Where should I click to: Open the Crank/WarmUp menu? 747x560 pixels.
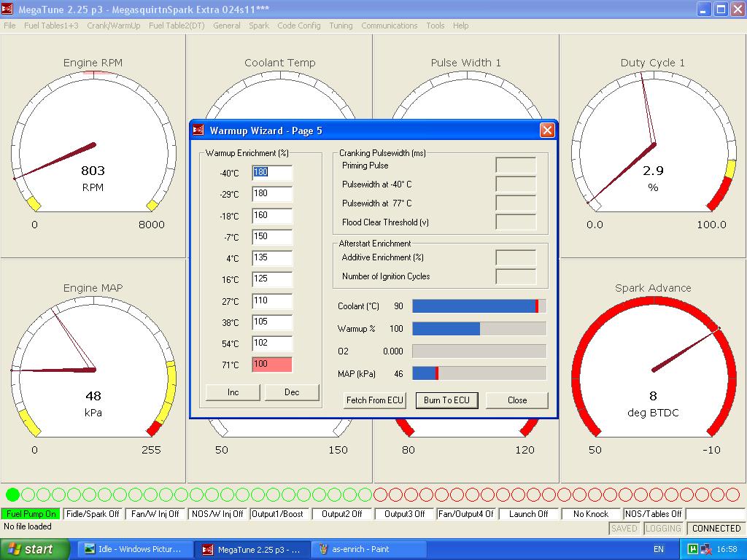point(113,26)
